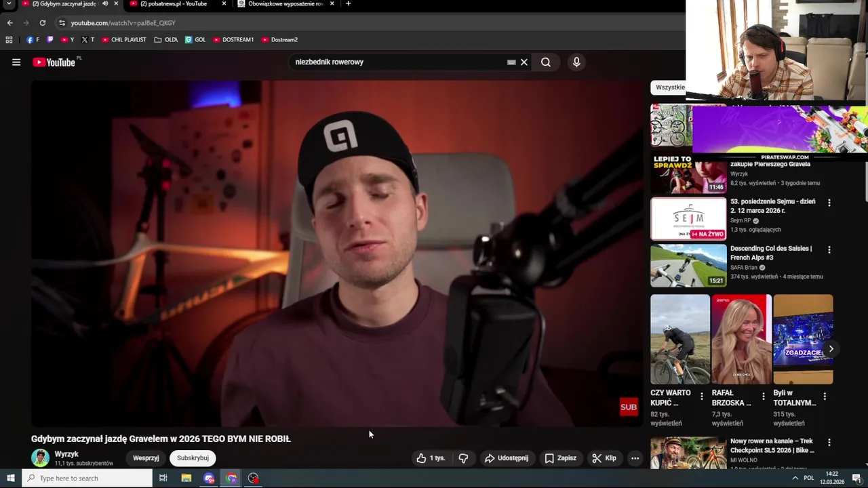Open the Descending Col des Saisies thumbnail
This screenshot has height=488, width=868.
[688, 266]
